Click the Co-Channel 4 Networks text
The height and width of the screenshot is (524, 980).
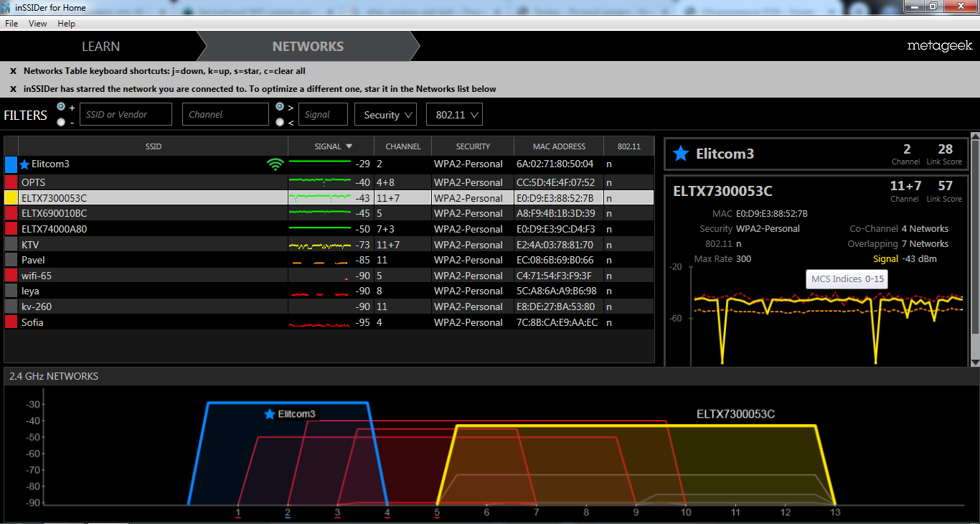(x=899, y=229)
